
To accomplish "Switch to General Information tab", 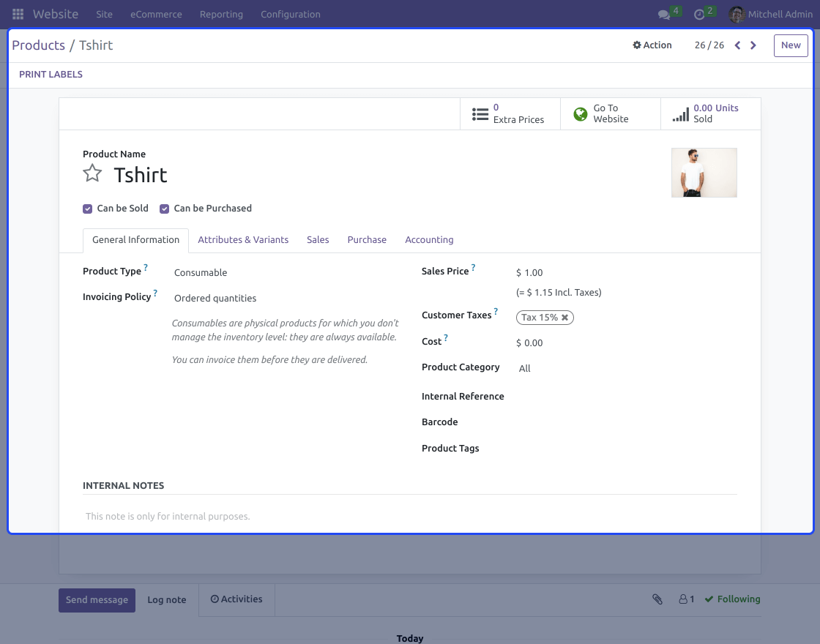I will click(136, 240).
